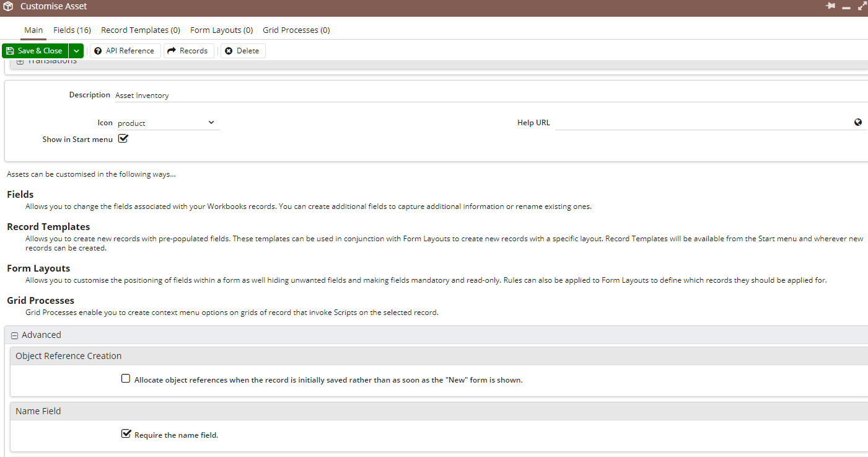Open Save & Close dropdown arrow

pos(76,51)
